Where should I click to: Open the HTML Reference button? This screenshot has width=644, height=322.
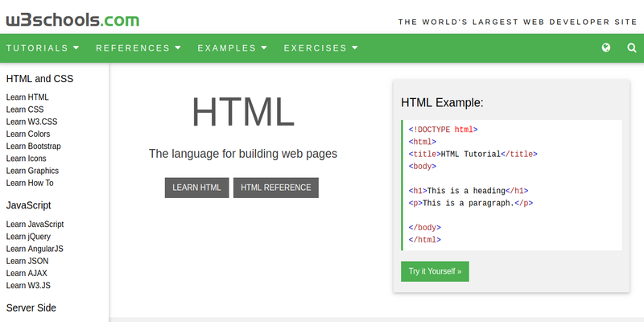pyautogui.click(x=276, y=188)
